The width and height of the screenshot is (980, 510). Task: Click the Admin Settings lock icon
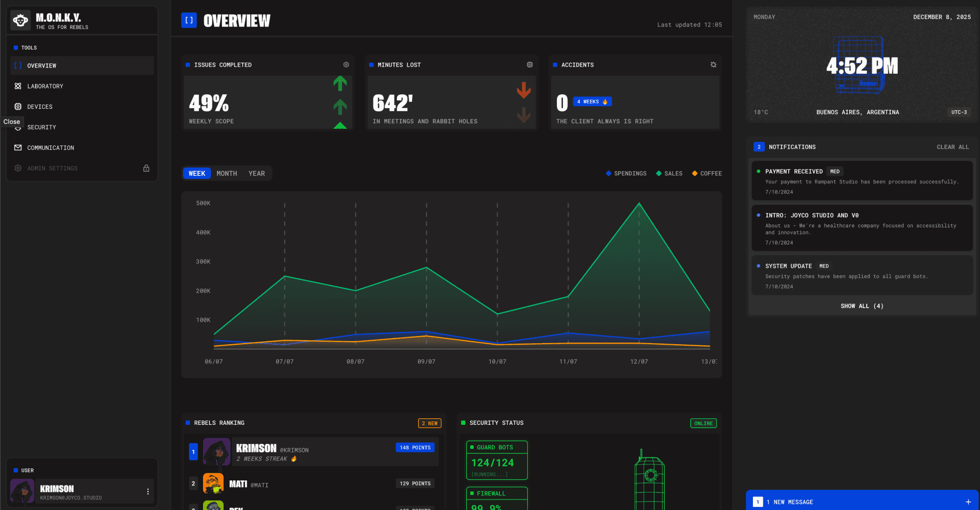(x=146, y=168)
